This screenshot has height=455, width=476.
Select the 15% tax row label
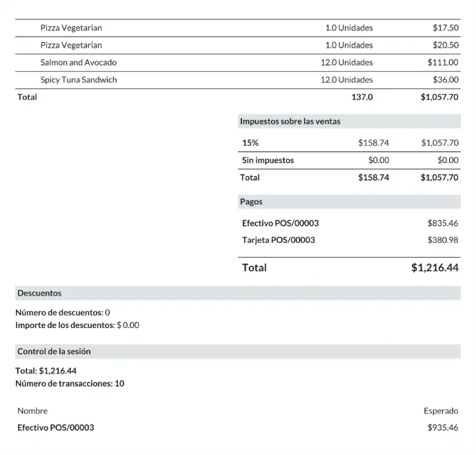click(x=250, y=143)
